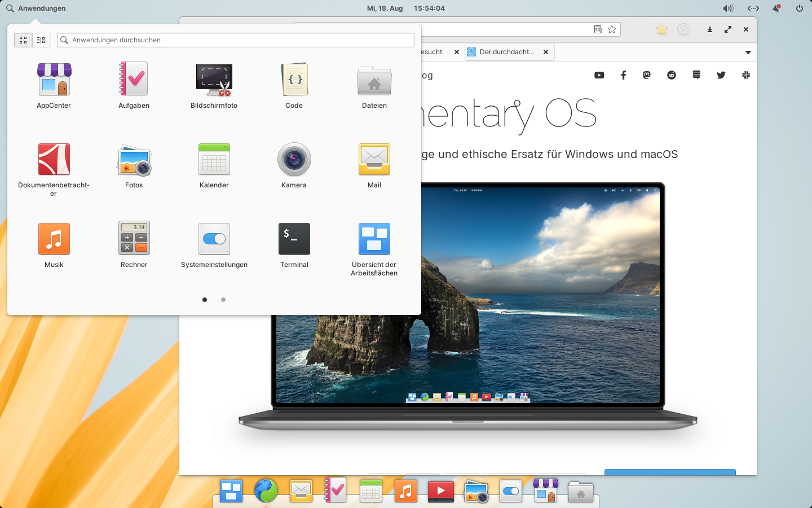Open the Slack link on the webpage
The width and height of the screenshot is (812, 508).
[x=746, y=75]
